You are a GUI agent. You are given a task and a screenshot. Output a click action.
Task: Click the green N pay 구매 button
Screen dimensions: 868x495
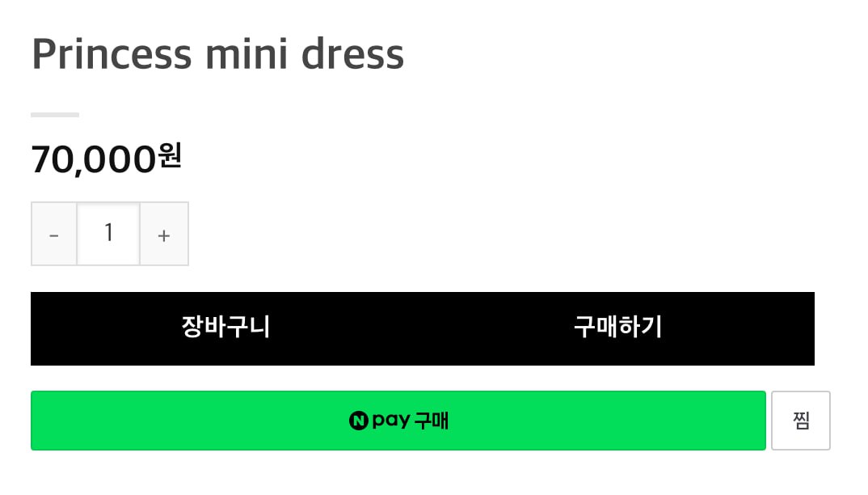coord(398,421)
